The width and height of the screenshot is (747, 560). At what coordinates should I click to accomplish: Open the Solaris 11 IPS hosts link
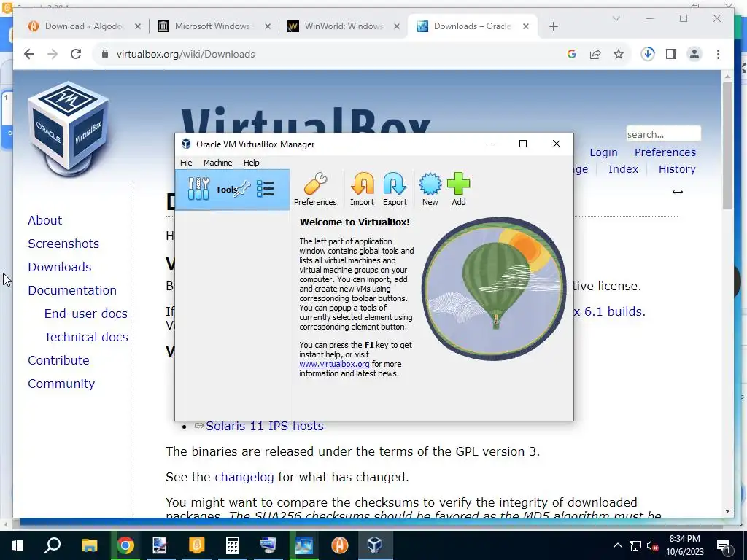click(x=264, y=426)
